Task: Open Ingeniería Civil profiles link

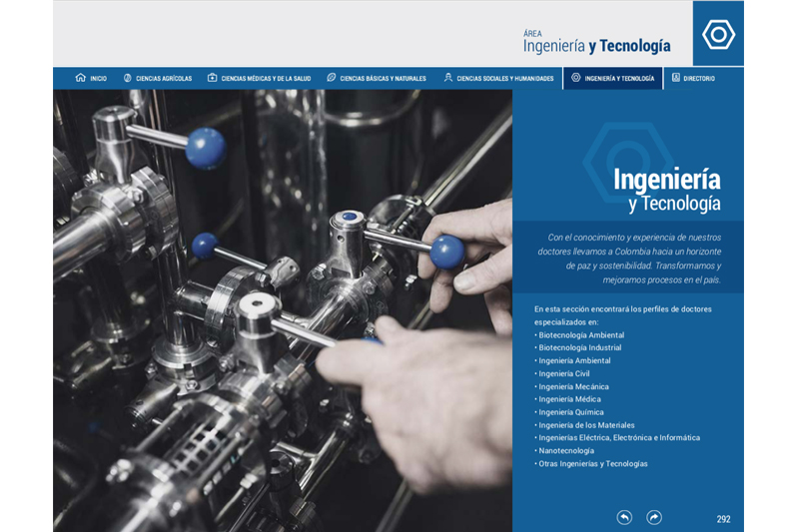Action: pyautogui.click(x=564, y=373)
